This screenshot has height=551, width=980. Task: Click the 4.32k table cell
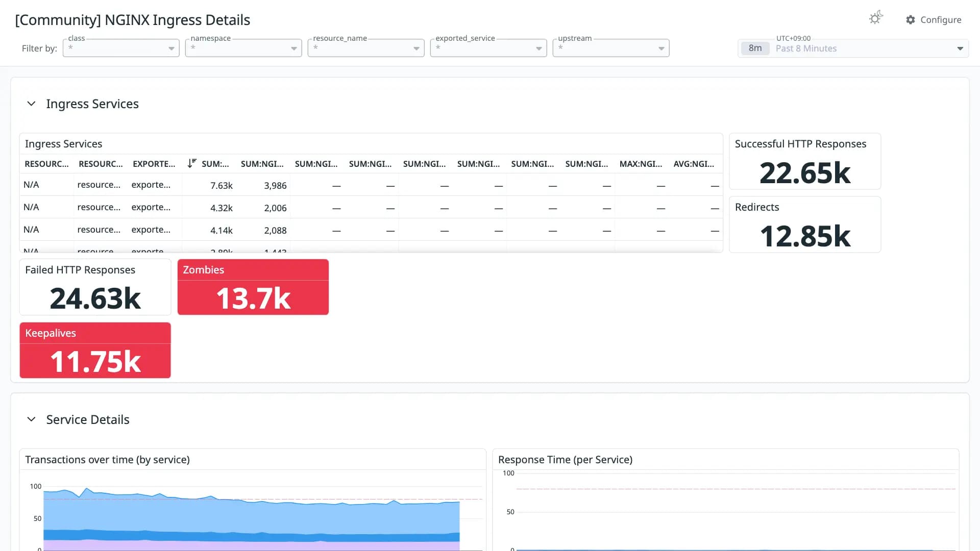(x=222, y=208)
